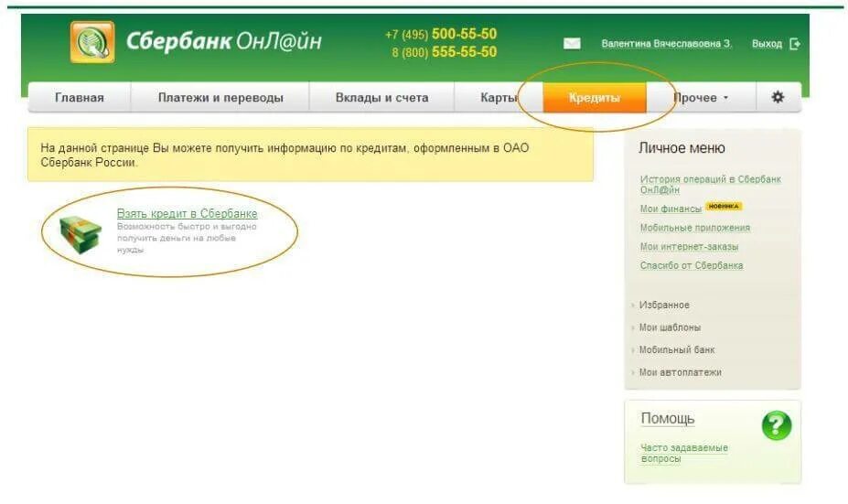
Task: Open the Помощь heading link
Action: click(668, 419)
